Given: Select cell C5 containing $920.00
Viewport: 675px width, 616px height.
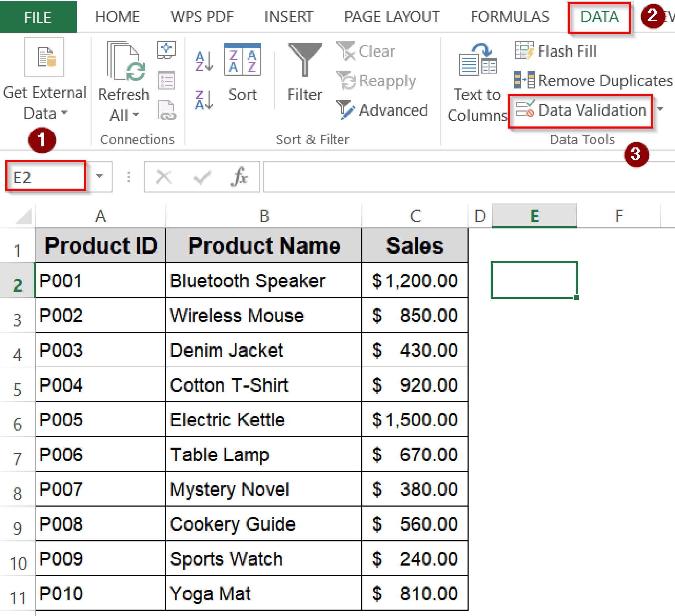Looking at the screenshot, I should [415, 385].
